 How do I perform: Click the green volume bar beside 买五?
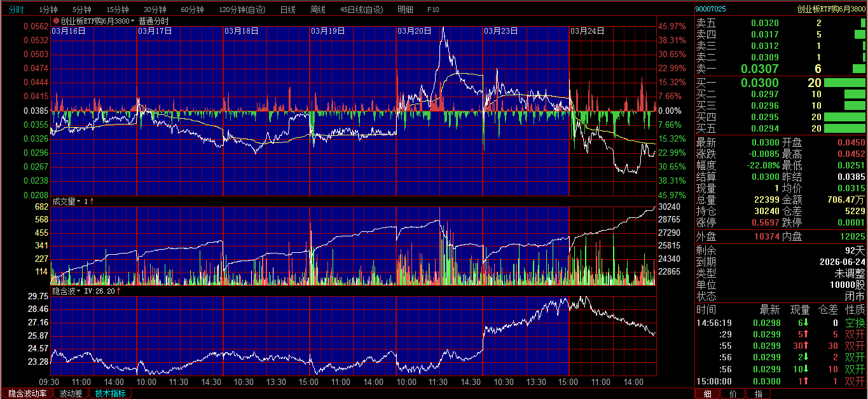click(844, 128)
